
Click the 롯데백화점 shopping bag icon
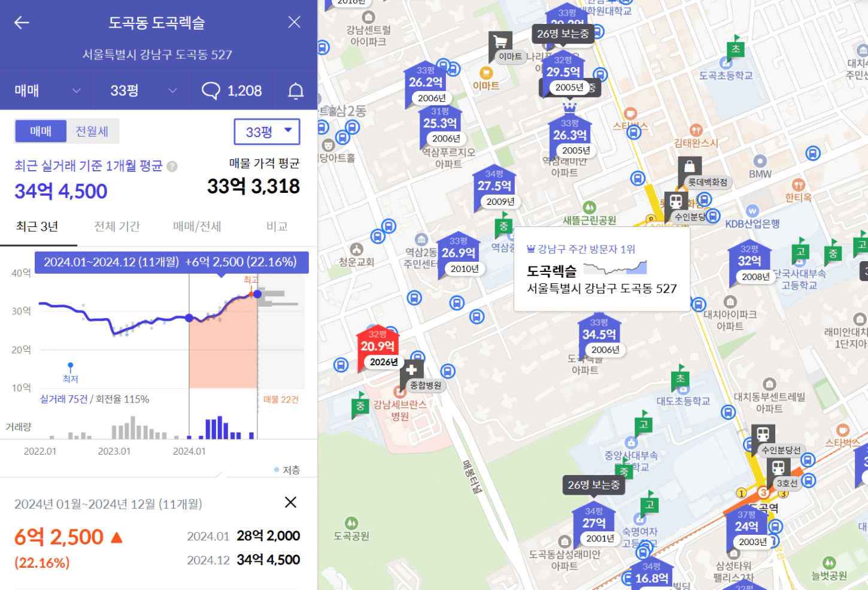point(690,167)
